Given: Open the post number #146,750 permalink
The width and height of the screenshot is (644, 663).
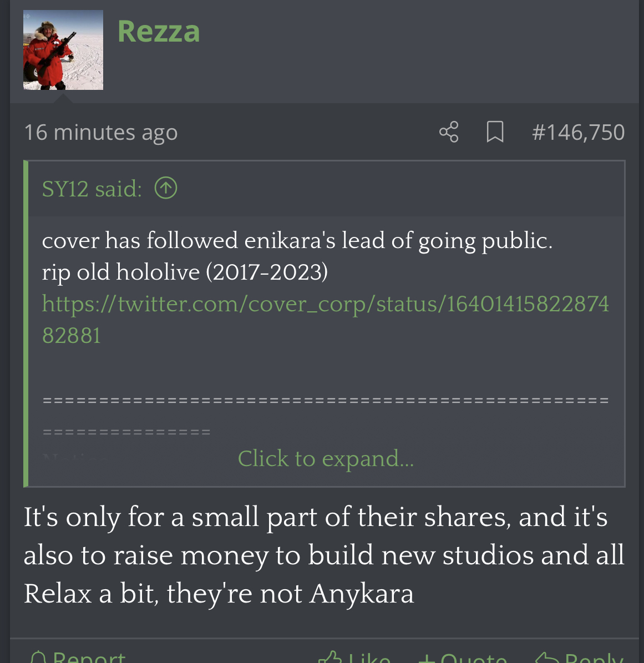Looking at the screenshot, I should point(578,133).
